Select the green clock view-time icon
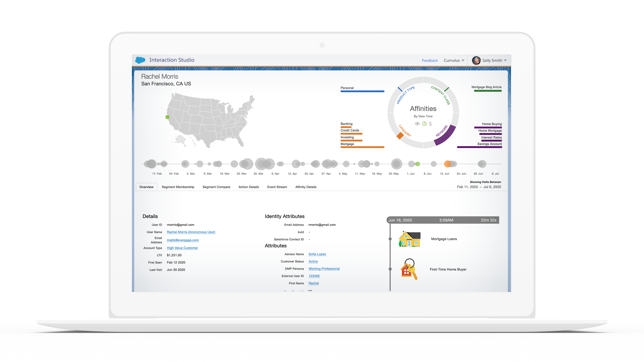This screenshot has width=644, height=362. tap(424, 124)
